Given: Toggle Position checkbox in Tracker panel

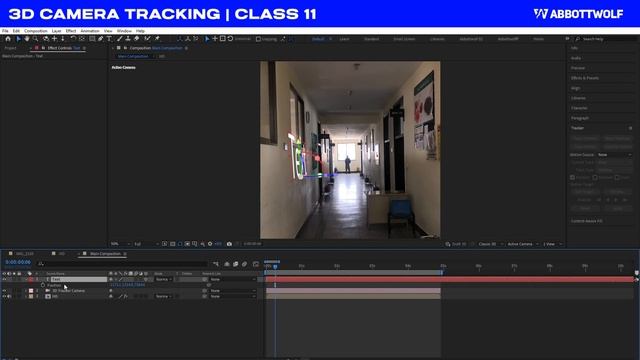Looking at the screenshot, I should pyautogui.click(x=573, y=178).
